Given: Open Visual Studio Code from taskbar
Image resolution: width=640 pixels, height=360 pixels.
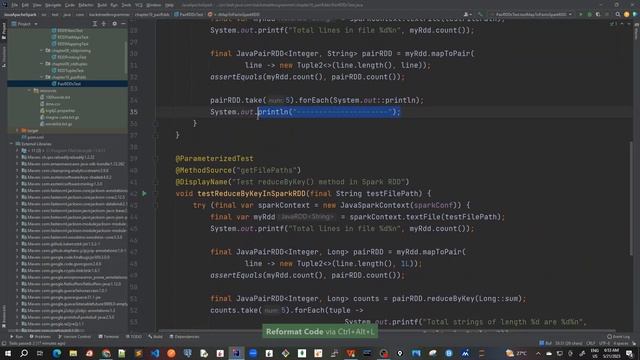Looking at the screenshot, I should point(155,353).
